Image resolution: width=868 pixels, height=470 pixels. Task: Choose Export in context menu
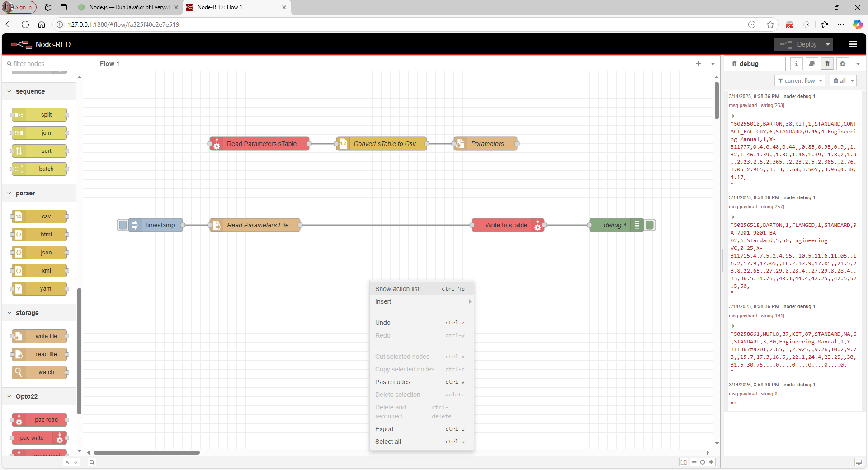[x=421, y=429]
